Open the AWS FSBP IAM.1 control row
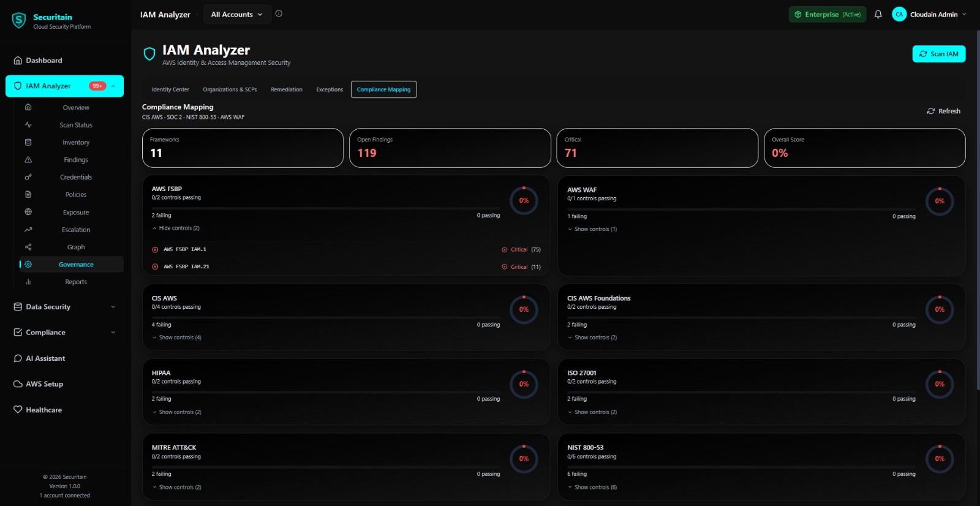This screenshot has height=506, width=980. pyautogui.click(x=346, y=249)
